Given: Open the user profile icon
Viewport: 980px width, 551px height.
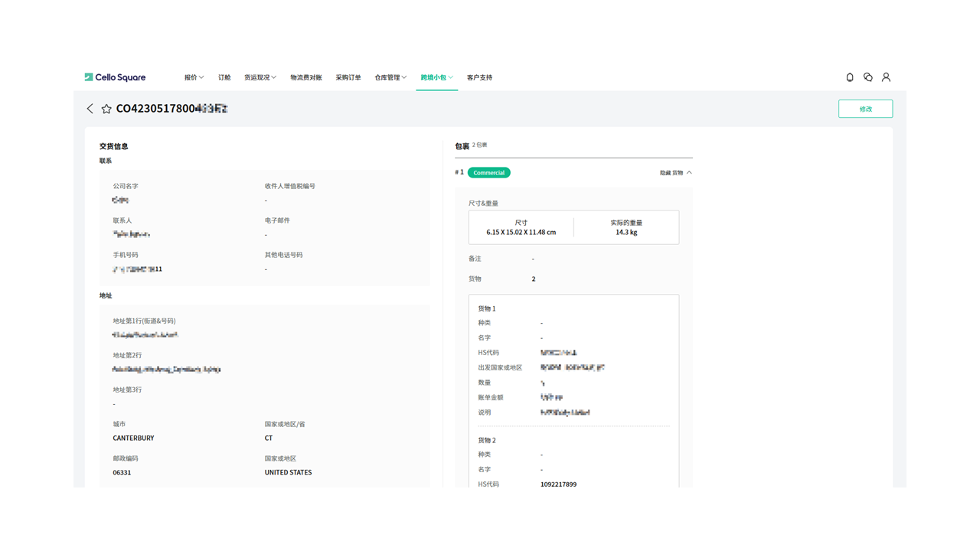Looking at the screenshot, I should (x=886, y=77).
